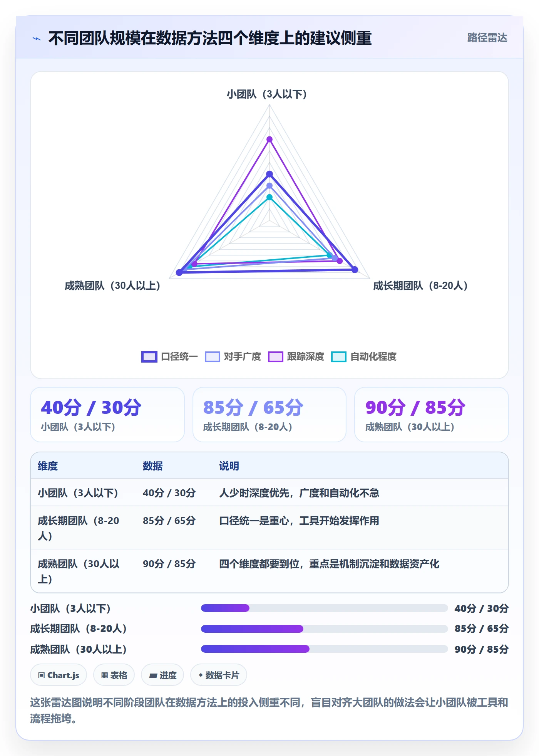539x756 pixels.
Task: Click the 90分 / 85分 stat card
Action: click(432, 415)
